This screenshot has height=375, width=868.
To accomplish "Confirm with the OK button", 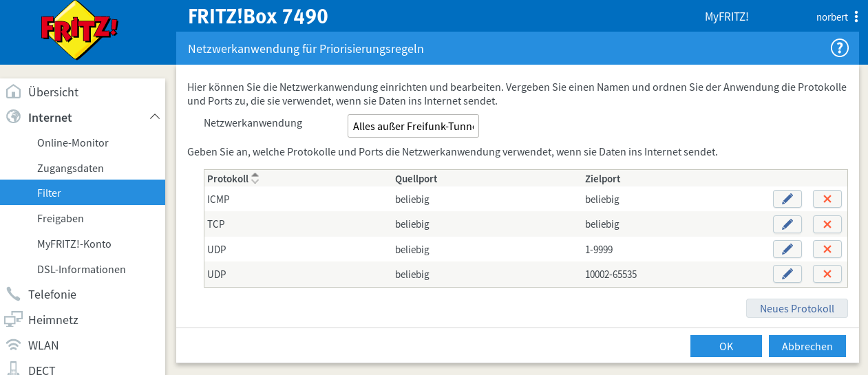I will [726, 346].
